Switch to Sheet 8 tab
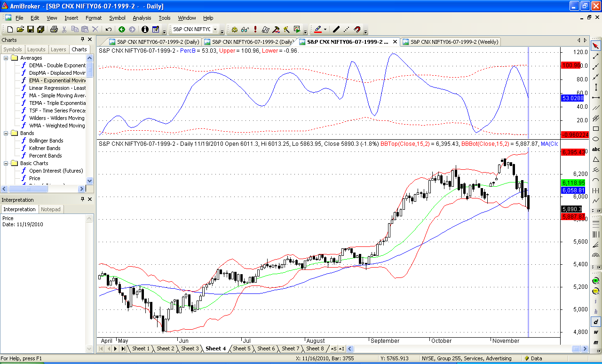 pyautogui.click(x=315, y=348)
